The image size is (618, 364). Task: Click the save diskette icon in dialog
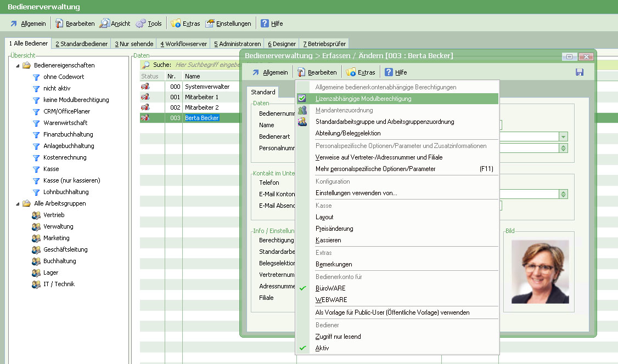click(x=580, y=72)
